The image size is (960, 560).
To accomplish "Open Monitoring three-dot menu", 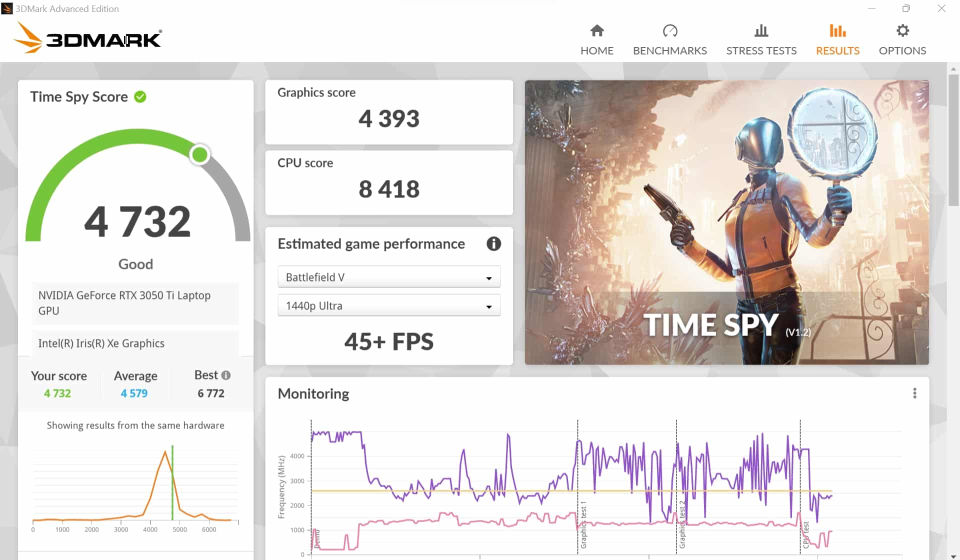I will pos(914,393).
